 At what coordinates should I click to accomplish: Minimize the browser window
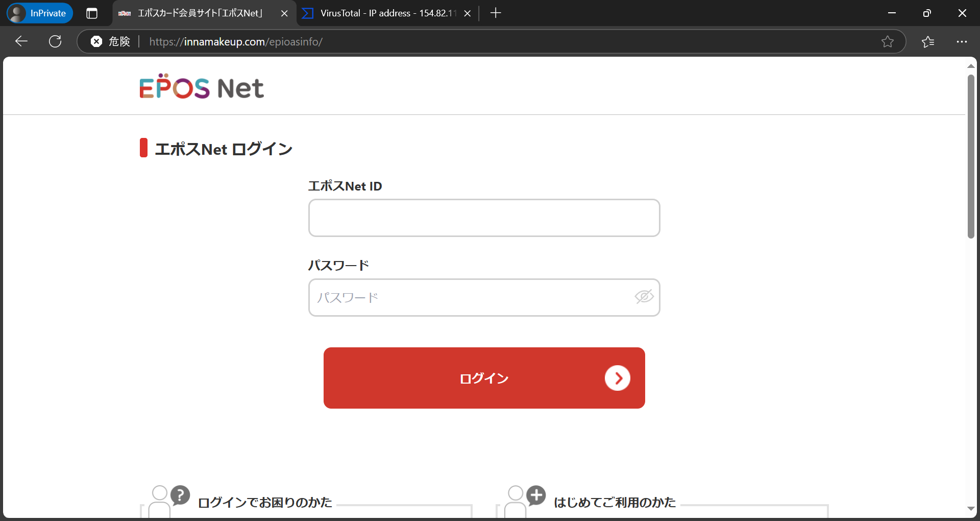[x=892, y=13]
